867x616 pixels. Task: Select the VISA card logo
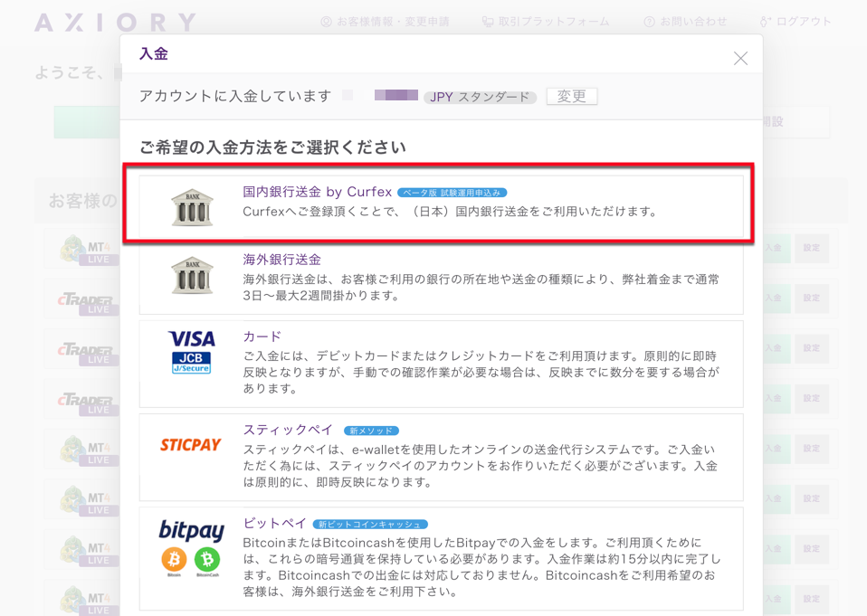click(x=191, y=338)
